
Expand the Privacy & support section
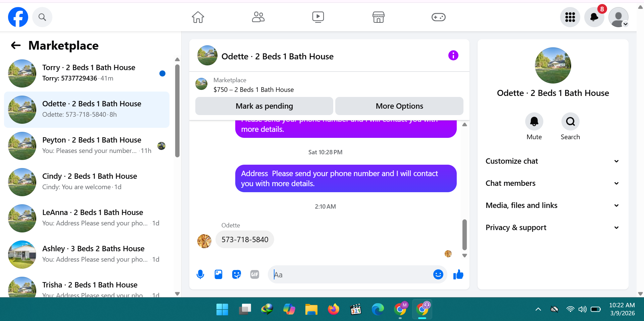(553, 227)
